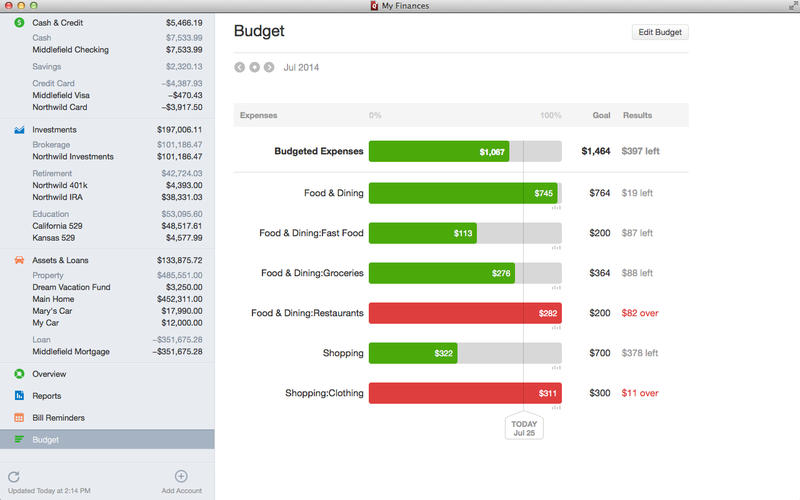The image size is (800, 500).
Task: Click the Add Account plus icon
Action: pos(181,476)
